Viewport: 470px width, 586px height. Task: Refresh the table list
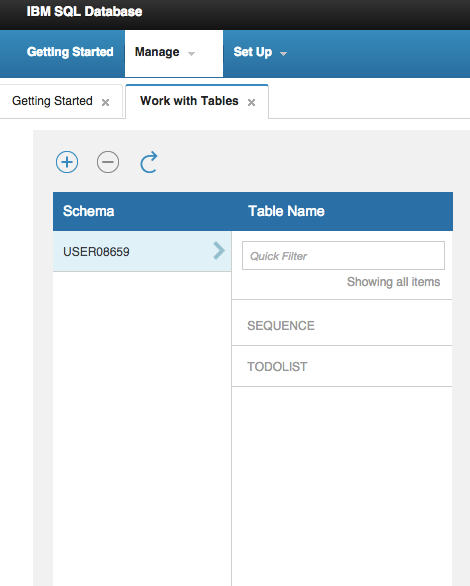tap(149, 162)
